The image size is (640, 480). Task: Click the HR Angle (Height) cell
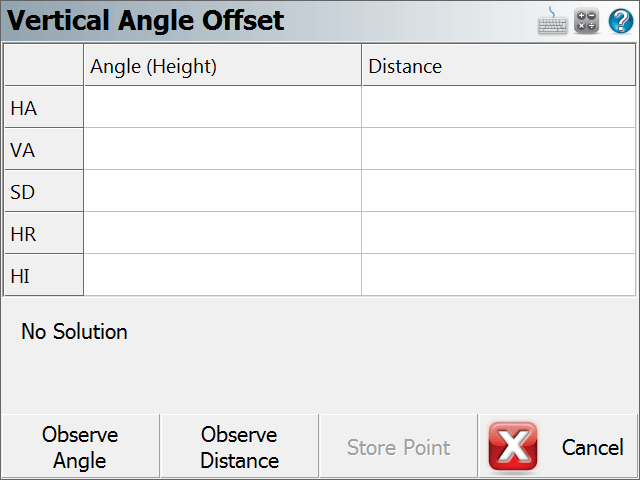[x=222, y=233]
